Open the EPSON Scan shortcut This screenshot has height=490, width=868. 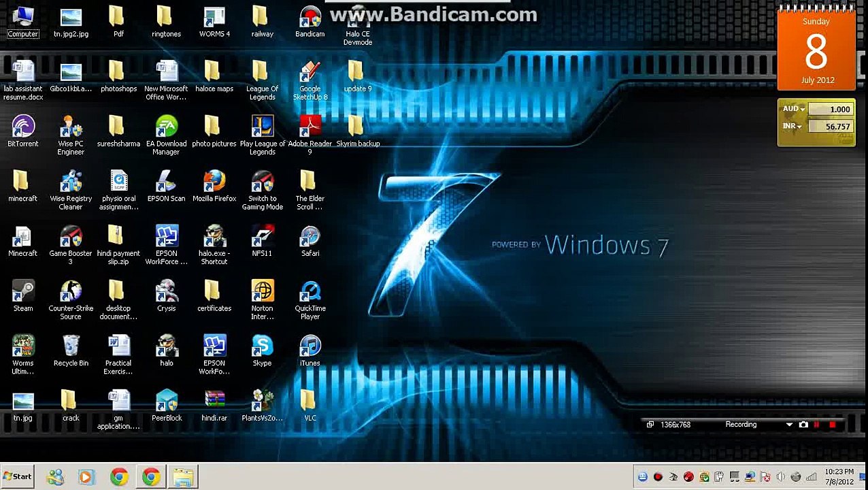pos(167,186)
